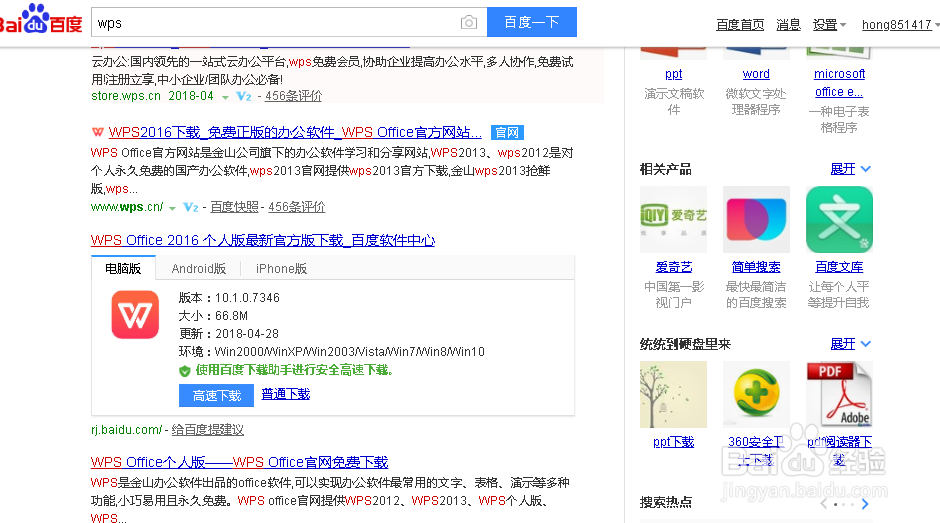Click the Adobe PDF reader icon
Viewport: 940px width, 523px height.
point(839,395)
